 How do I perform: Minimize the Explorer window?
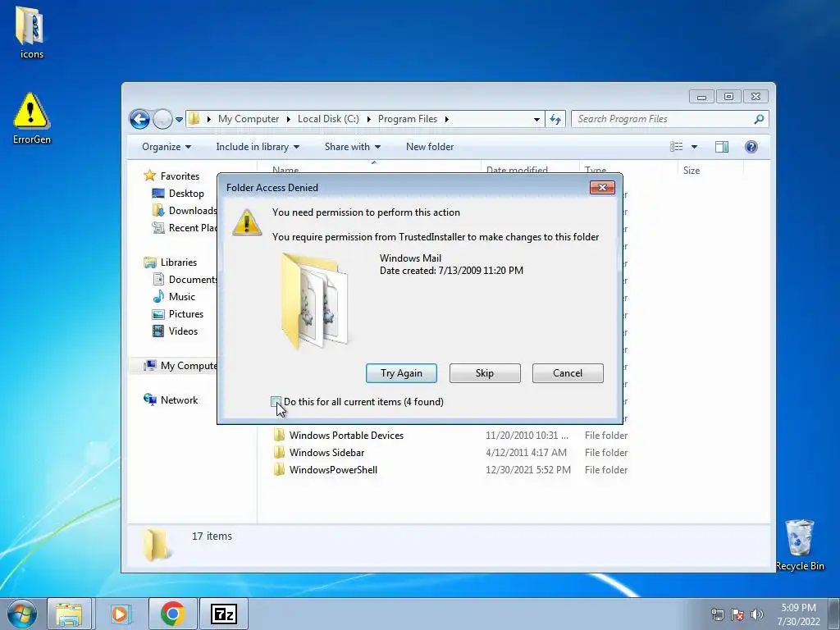[x=702, y=97]
